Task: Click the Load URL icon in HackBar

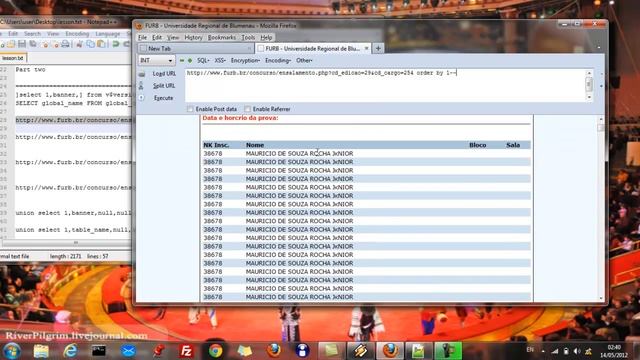Action: pos(142,74)
